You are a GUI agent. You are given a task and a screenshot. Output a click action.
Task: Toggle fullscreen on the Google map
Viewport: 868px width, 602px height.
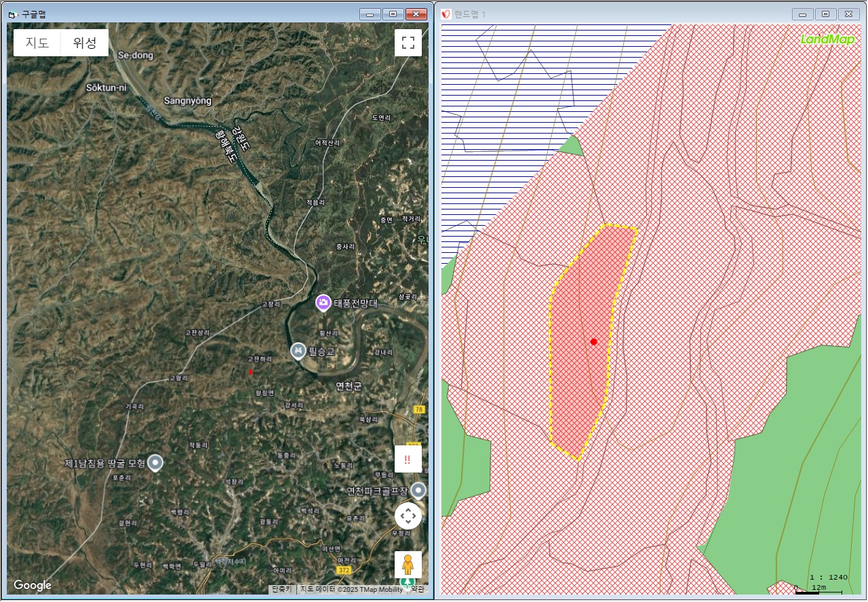tap(408, 43)
